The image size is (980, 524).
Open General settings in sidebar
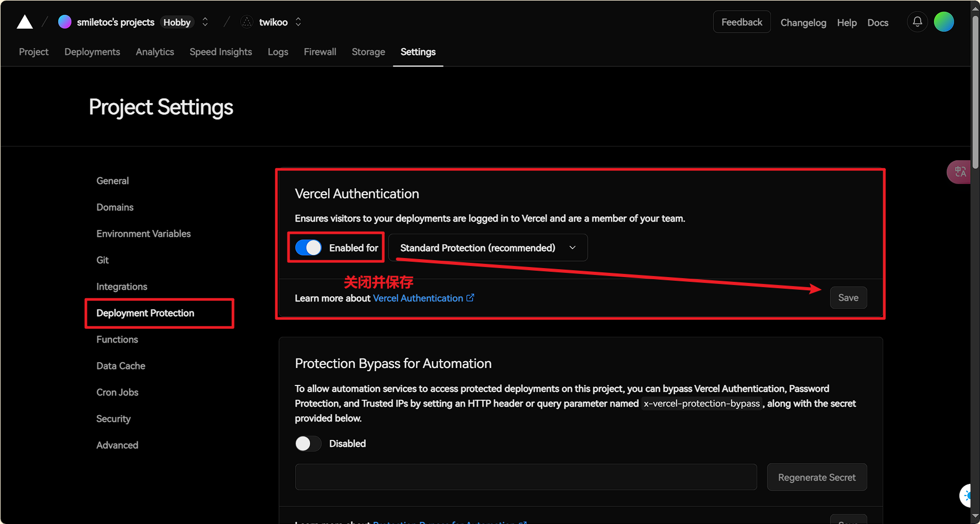[112, 180]
